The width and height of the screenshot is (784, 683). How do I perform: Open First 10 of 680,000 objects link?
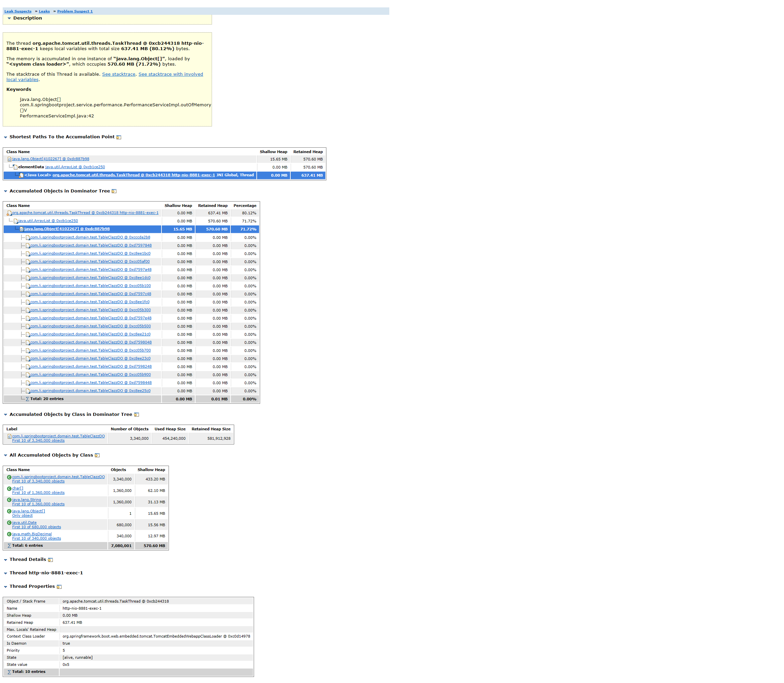click(x=36, y=527)
